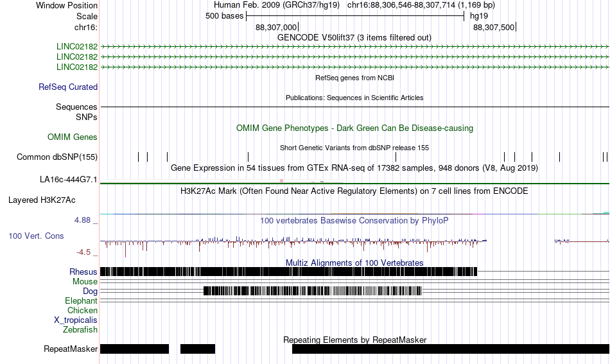
Task: Open the H3K27Ac Mark track title
Action: coord(354,191)
